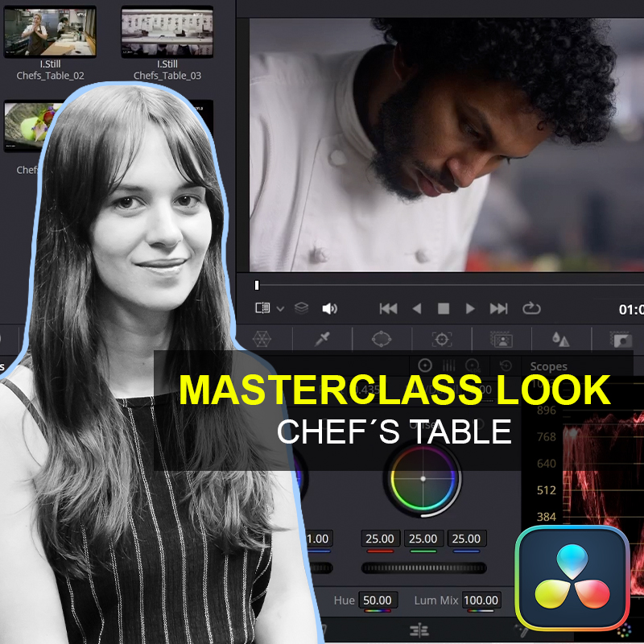
Task: Click the center of the color wheel
Action: (x=423, y=478)
